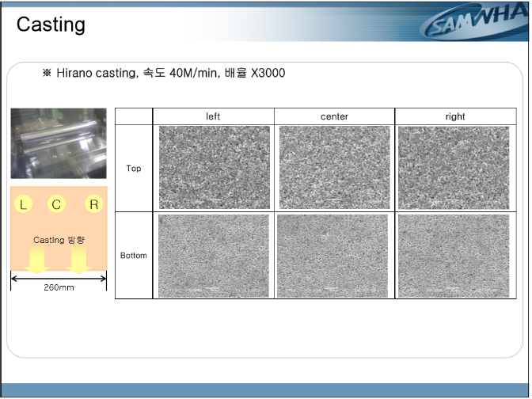Click the left column header

tap(213, 116)
